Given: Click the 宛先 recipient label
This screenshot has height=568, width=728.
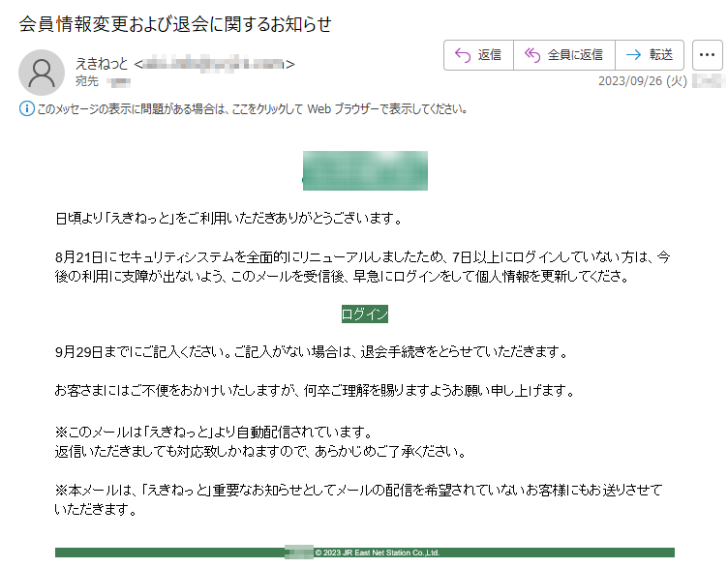Looking at the screenshot, I should pyautogui.click(x=87, y=81).
